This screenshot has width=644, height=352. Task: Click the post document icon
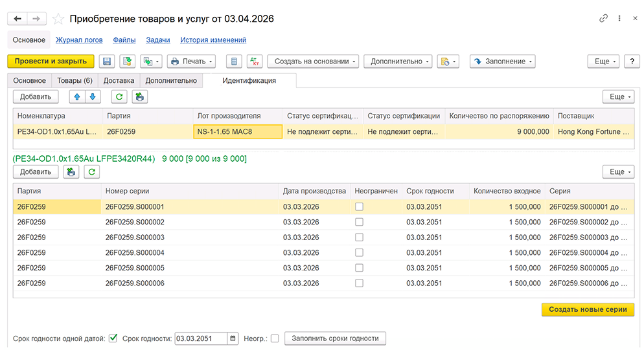point(128,61)
